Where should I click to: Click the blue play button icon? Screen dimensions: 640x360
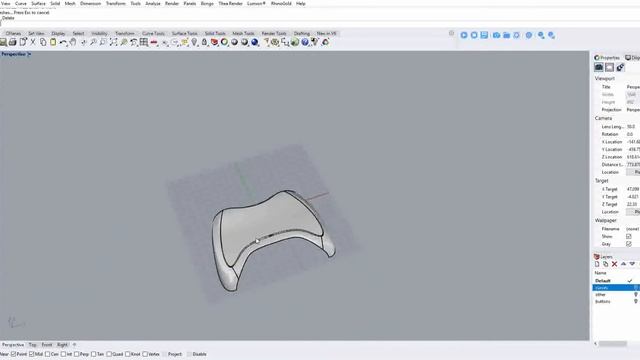coord(464,36)
